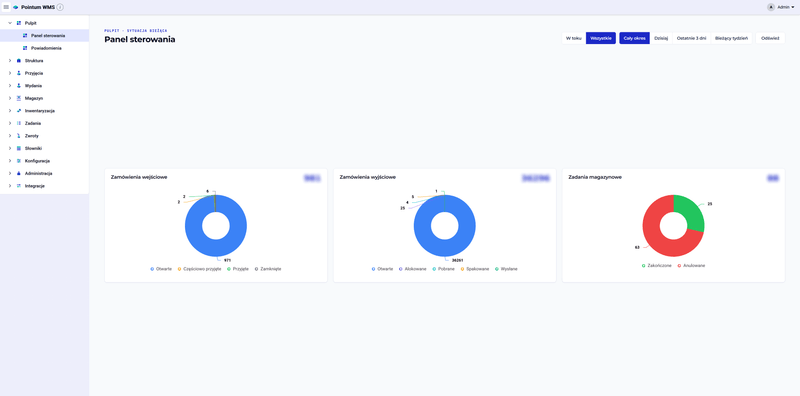The width and height of the screenshot is (800, 396).
Task: Open the Konfiguracja menu item
Action: pos(44,161)
